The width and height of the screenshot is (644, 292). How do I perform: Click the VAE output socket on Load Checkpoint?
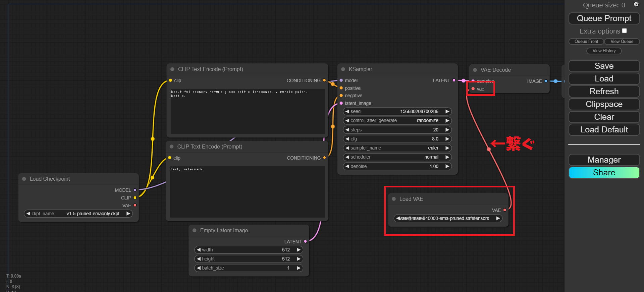tap(135, 206)
